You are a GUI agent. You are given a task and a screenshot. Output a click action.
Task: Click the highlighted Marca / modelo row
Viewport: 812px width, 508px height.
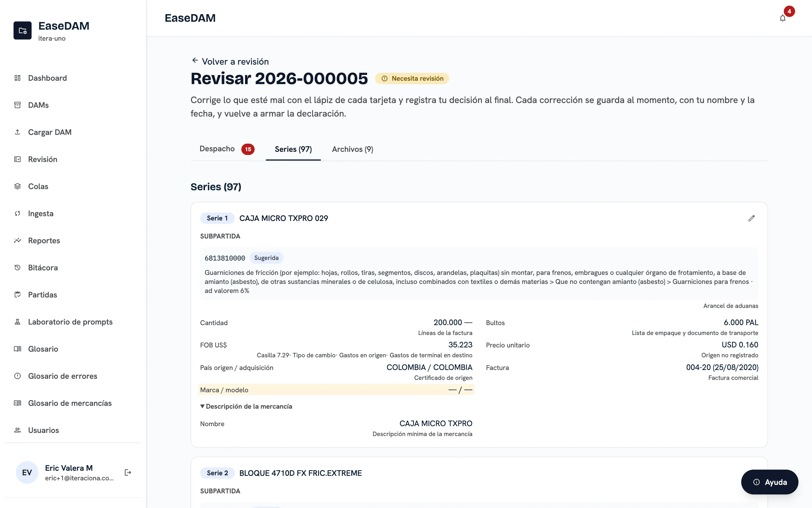coord(336,390)
